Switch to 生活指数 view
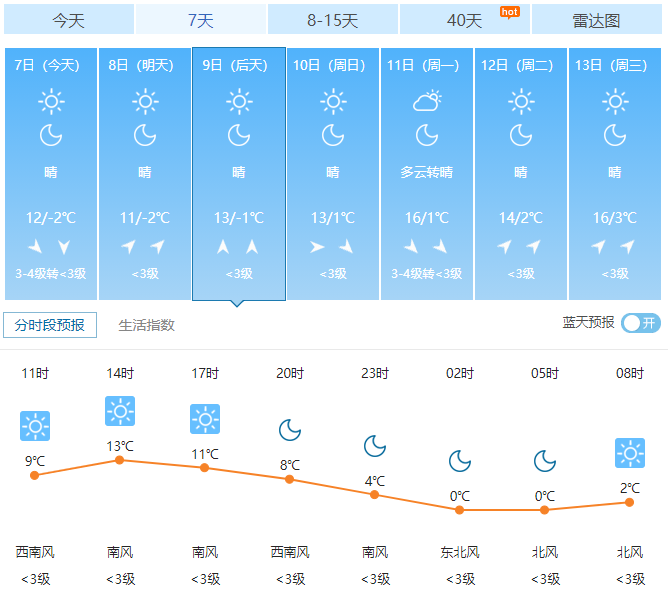668x602 pixels. pyautogui.click(x=147, y=325)
